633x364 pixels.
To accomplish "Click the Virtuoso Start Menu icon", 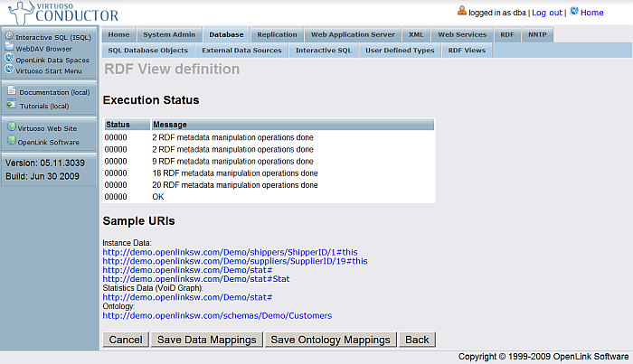I will [9, 70].
